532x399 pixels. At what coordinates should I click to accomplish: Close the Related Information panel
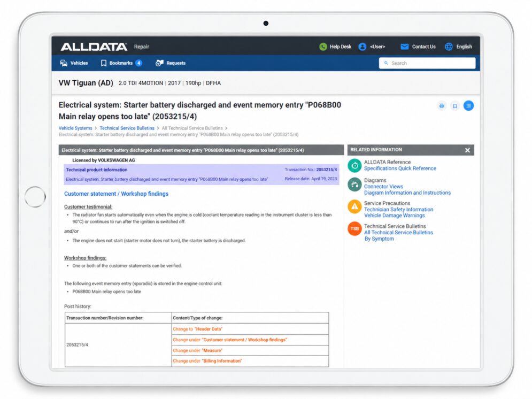(x=467, y=150)
